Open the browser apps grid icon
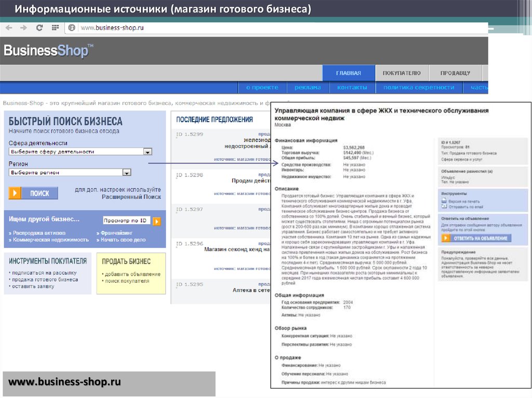This screenshot has height=398, width=532. point(56,28)
